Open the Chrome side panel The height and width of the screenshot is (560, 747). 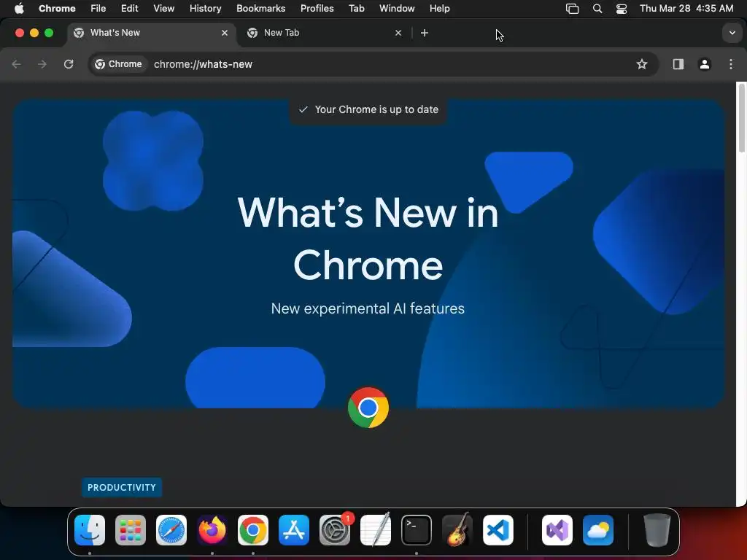pyautogui.click(x=678, y=64)
